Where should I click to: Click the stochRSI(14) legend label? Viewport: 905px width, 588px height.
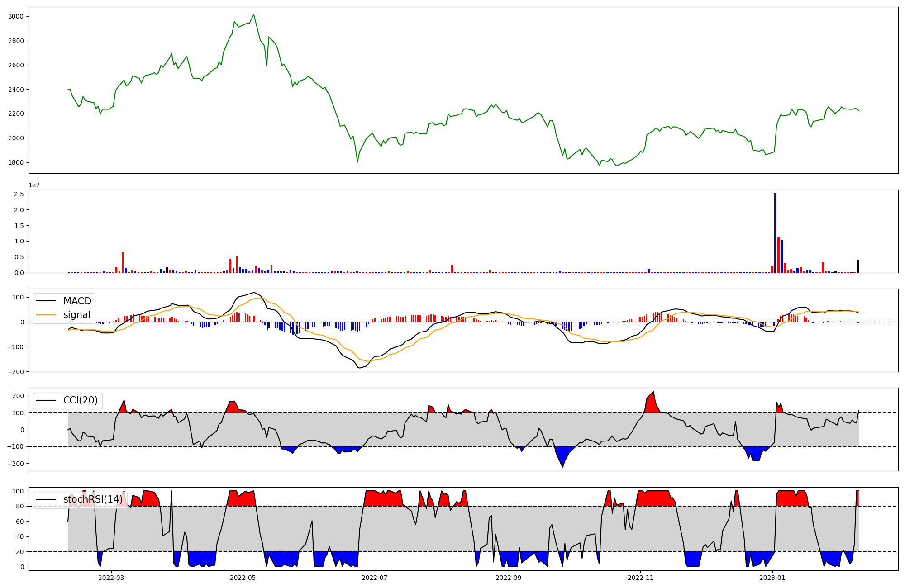pyautogui.click(x=92, y=499)
